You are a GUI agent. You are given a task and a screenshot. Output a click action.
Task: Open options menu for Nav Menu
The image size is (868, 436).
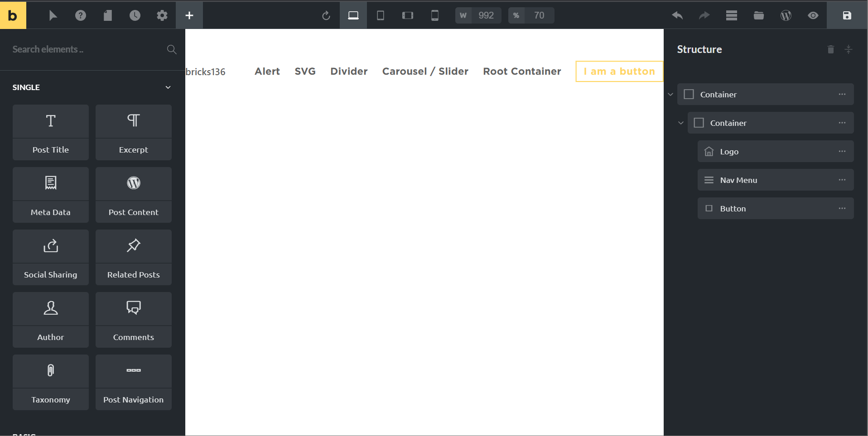(x=842, y=180)
